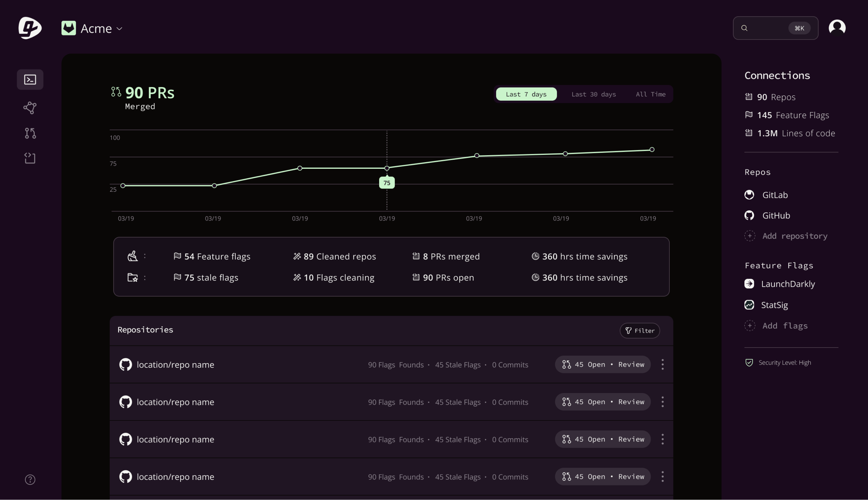
Task: Click the search input field
Action: (775, 28)
